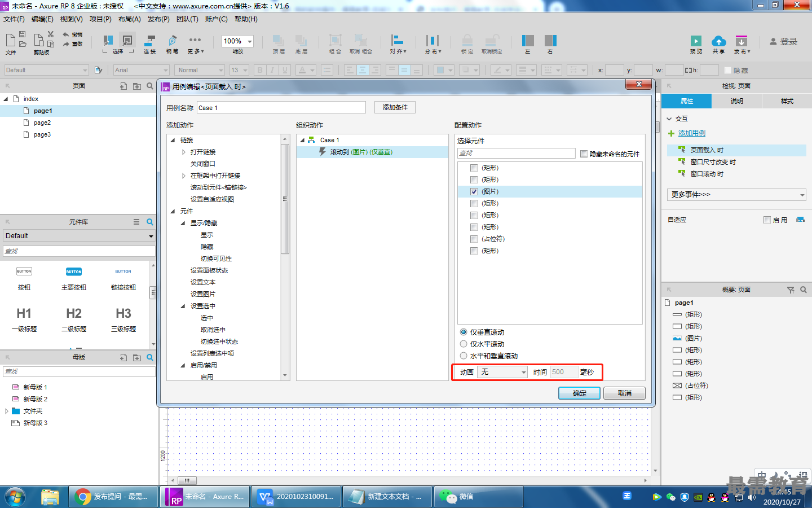Switch to the Properties (属性) tab

pyautogui.click(x=686, y=101)
